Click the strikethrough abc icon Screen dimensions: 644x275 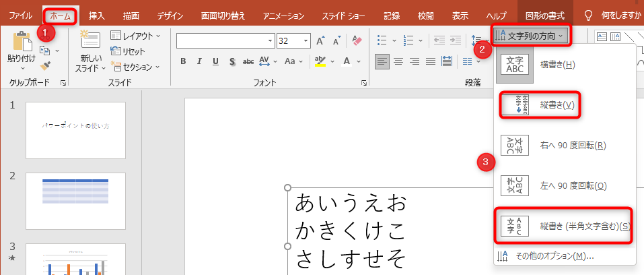pos(248,61)
